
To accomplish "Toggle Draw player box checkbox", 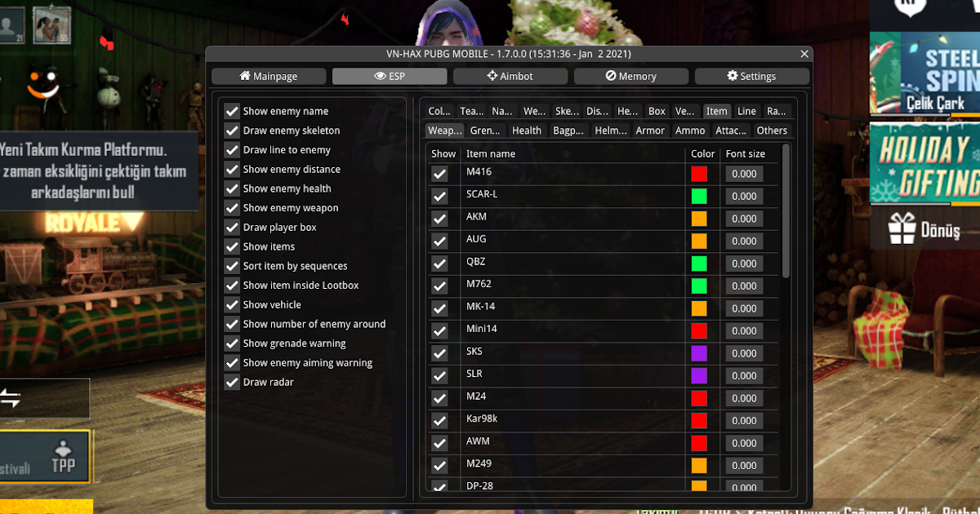I will pos(232,227).
